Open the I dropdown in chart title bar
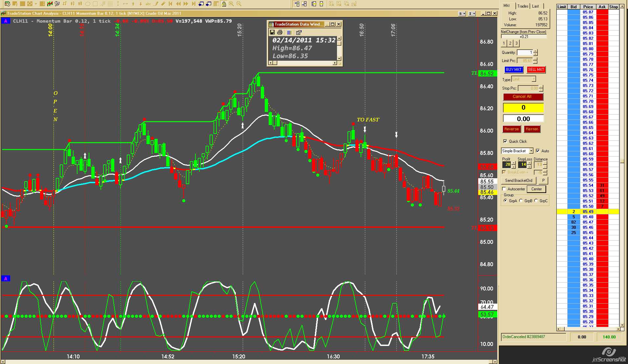This screenshot has width=628, height=364. click(x=472, y=13)
